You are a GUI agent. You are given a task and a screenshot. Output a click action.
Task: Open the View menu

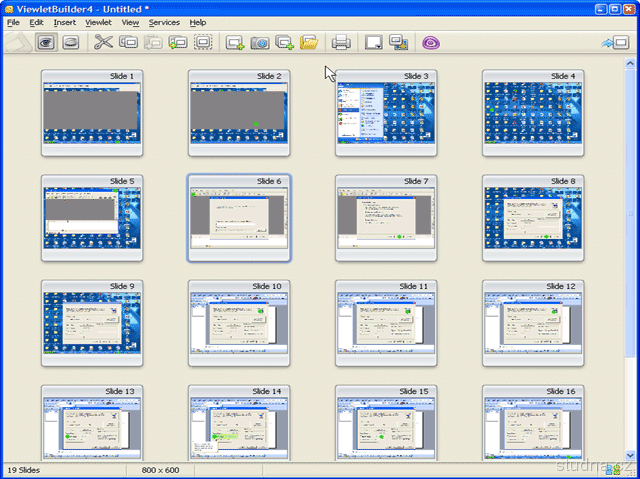pyautogui.click(x=130, y=22)
